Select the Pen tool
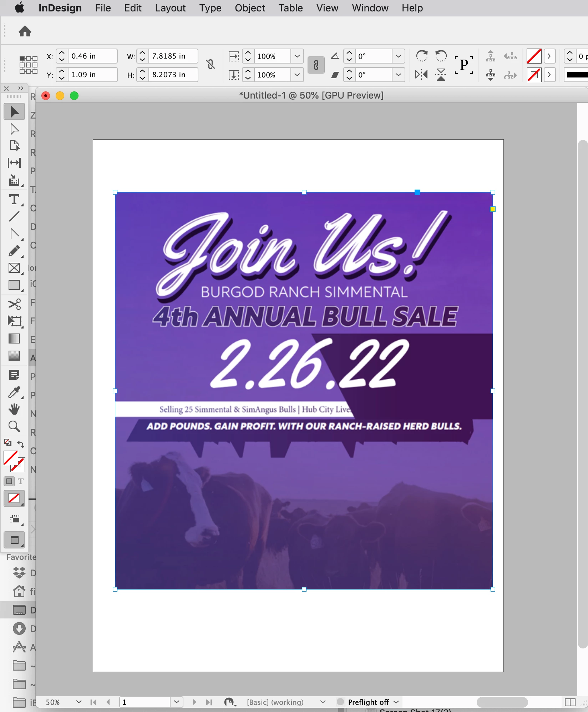Viewport: 588px width, 712px height. tap(14, 234)
